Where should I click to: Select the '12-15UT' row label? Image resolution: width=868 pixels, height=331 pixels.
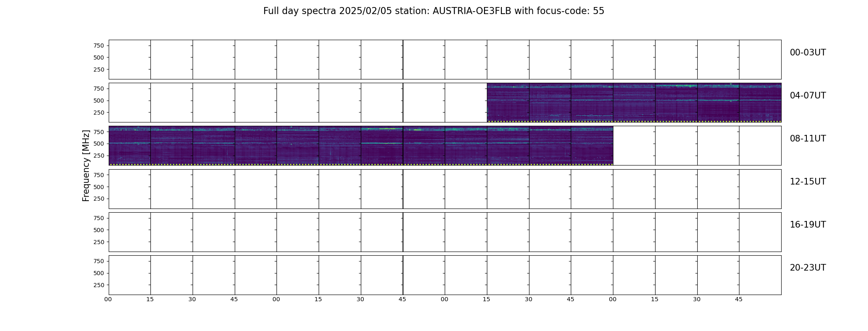pyautogui.click(x=808, y=182)
